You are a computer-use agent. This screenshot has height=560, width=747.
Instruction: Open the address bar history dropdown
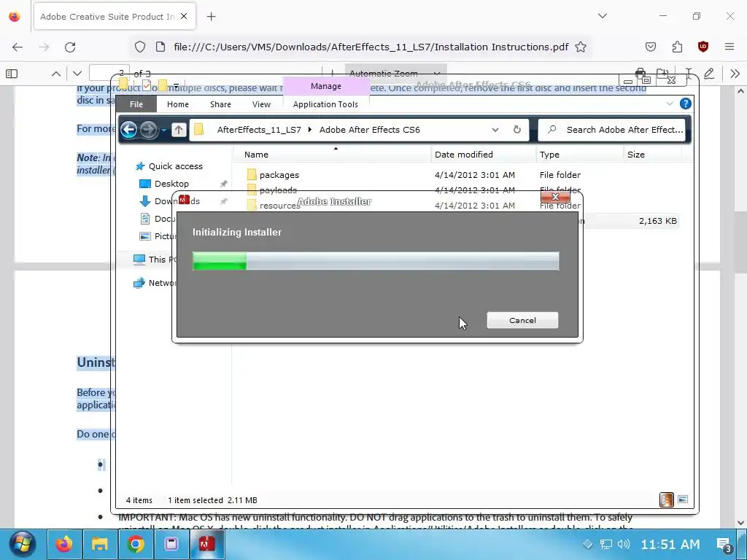tap(495, 130)
